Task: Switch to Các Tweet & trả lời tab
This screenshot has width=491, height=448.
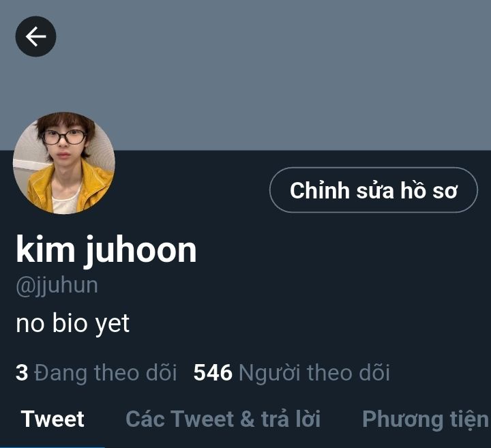Action: point(223,419)
